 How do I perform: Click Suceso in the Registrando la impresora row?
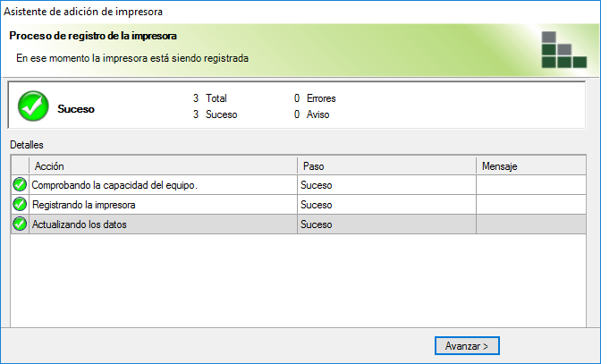coord(317,205)
